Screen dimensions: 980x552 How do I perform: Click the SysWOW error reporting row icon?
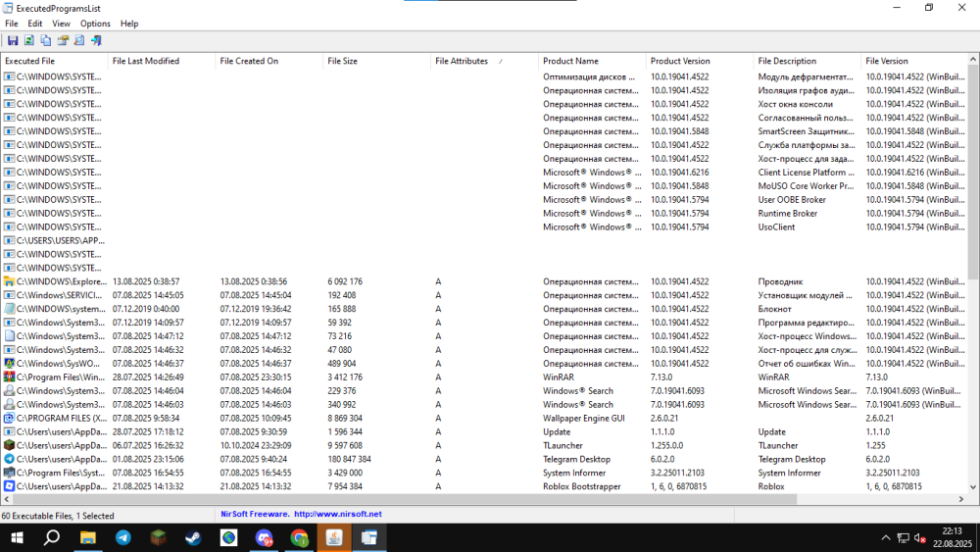click(x=9, y=363)
